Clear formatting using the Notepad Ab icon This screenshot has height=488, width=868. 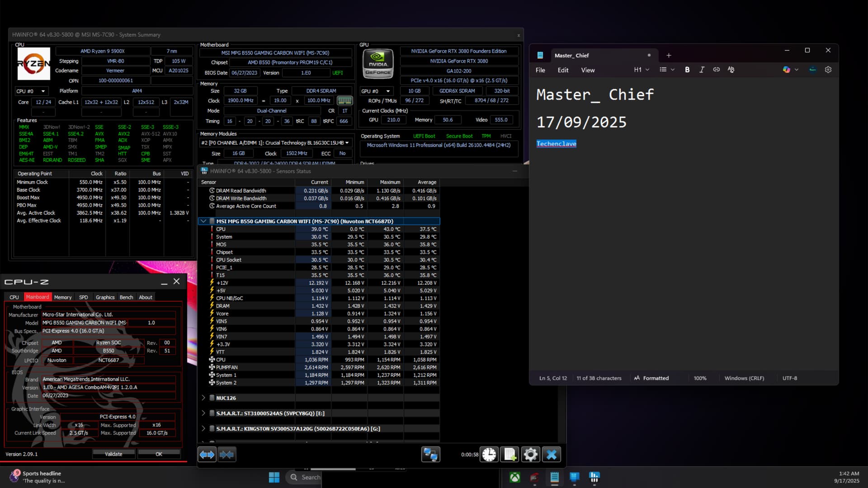pos(731,70)
